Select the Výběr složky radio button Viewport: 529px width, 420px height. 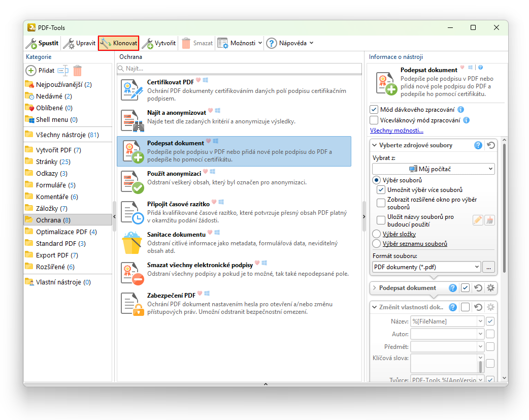coord(376,234)
